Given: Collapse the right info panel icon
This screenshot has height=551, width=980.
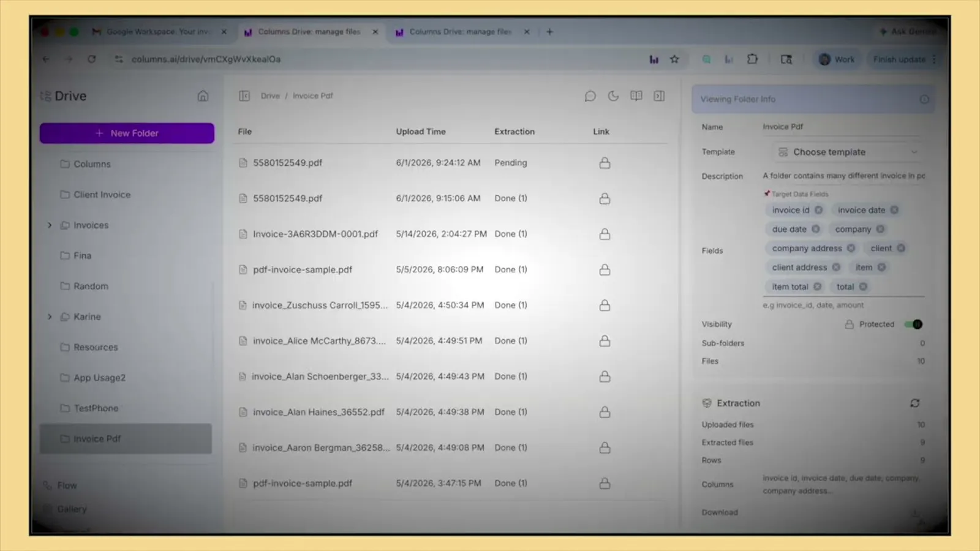Looking at the screenshot, I should 659,96.
